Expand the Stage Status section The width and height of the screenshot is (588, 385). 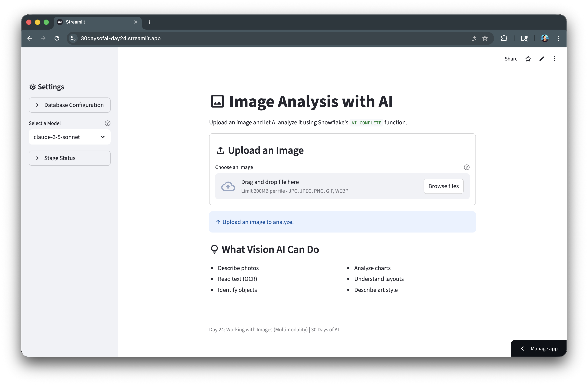[x=70, y=158]
